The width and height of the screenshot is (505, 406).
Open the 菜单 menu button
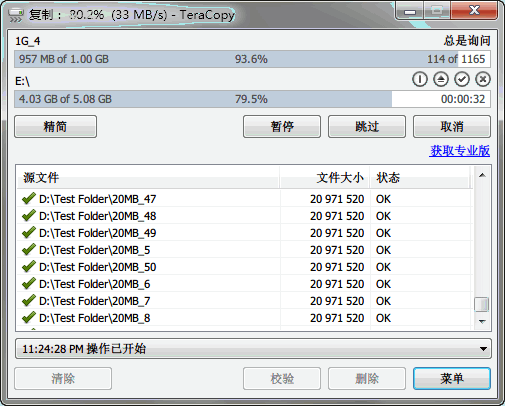452,379
